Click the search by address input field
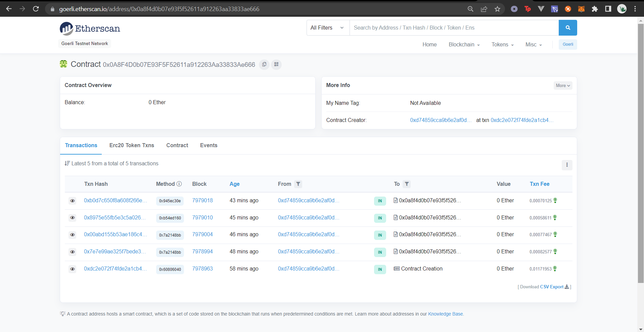The width and height of the screenshot is (644, 332). 454,28
